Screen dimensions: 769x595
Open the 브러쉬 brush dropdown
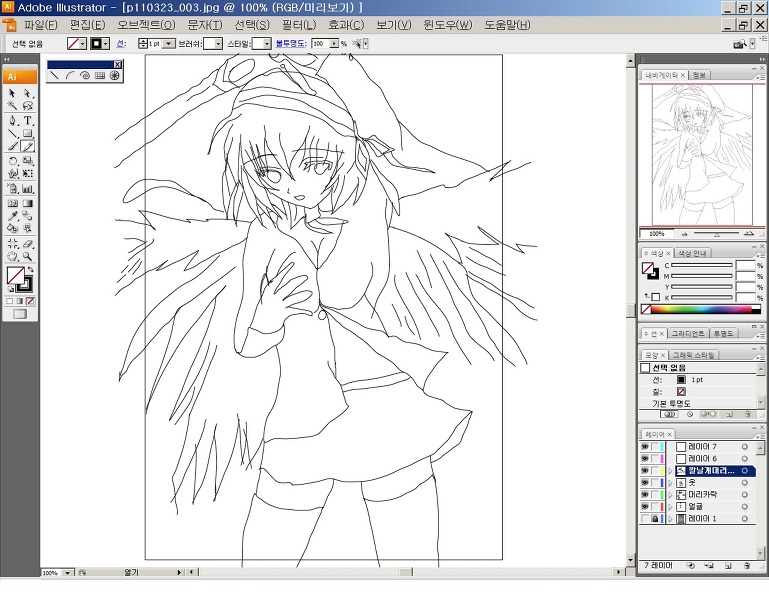click(219, 44)
